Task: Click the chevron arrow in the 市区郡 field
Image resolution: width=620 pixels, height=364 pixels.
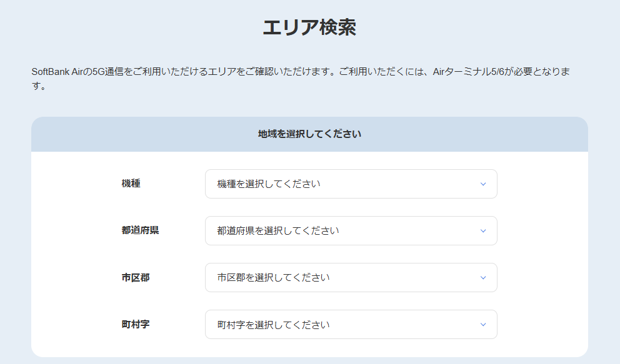Action: tap(482, 278)
